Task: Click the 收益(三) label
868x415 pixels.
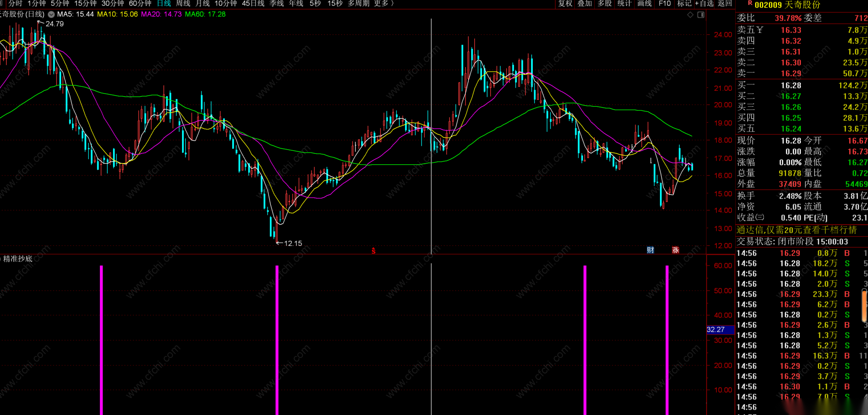Action: pos(751,218)
